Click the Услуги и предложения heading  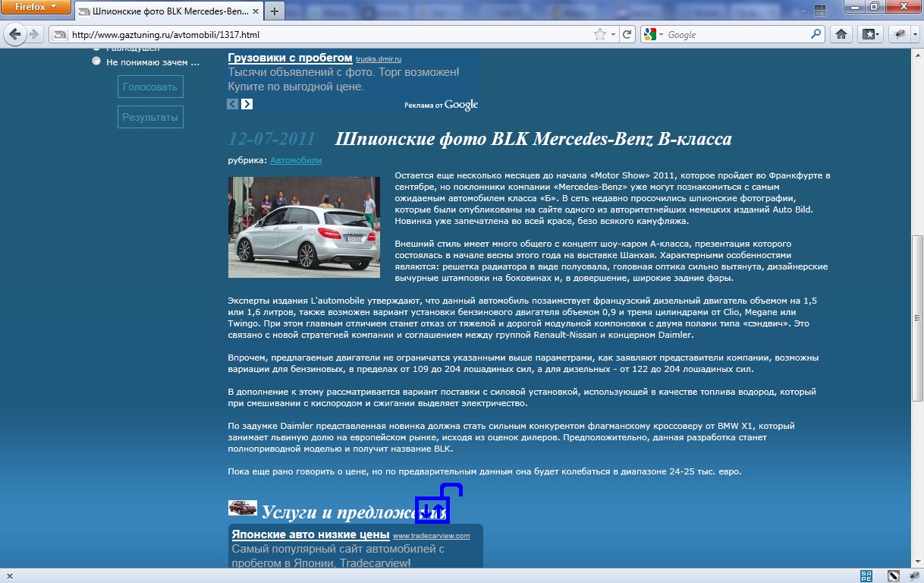354,512
